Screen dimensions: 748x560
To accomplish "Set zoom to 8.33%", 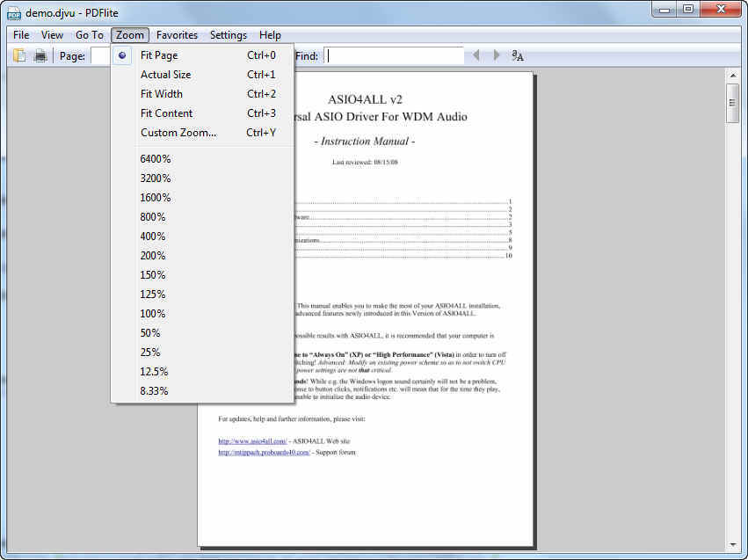I will click(x=203, y=390).
